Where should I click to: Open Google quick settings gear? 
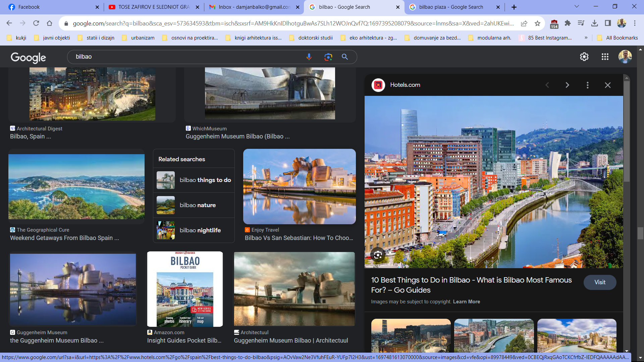[x=584, y=57]
